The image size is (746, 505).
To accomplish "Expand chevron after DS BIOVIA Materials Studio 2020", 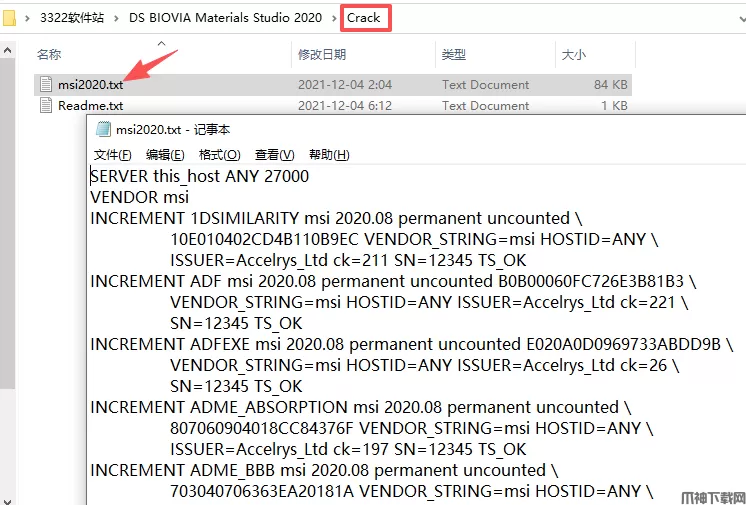I will tap(334, 18).
